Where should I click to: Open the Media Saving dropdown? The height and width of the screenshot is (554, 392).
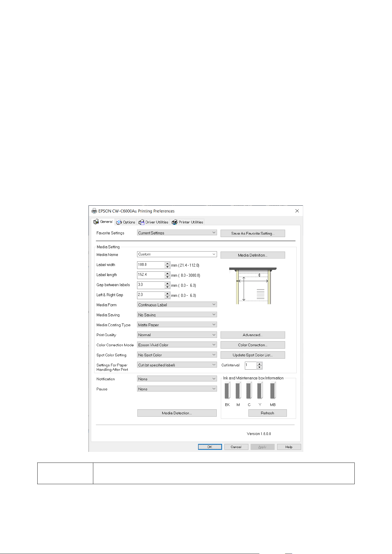pos(177,315)
